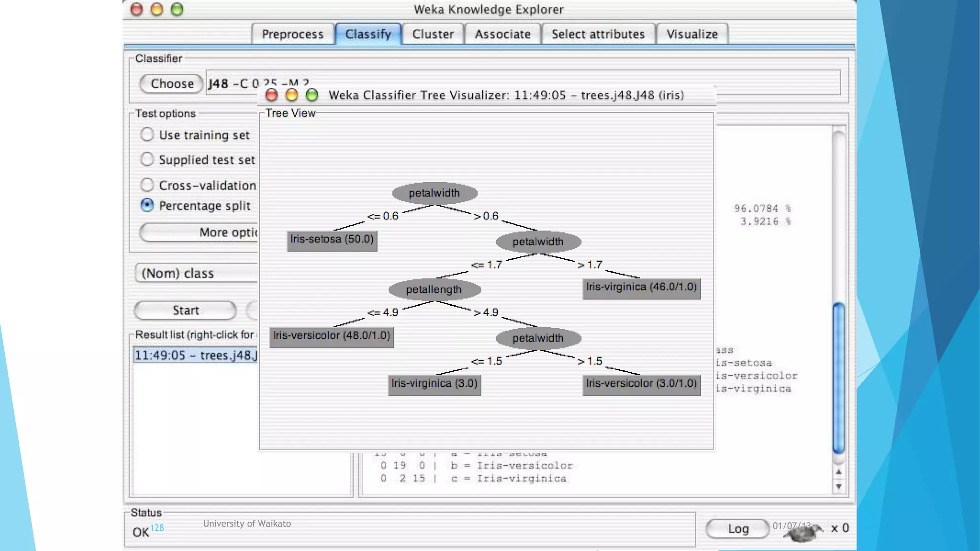
Task: Open the Select attributes tab
Action: click(598, 34)
